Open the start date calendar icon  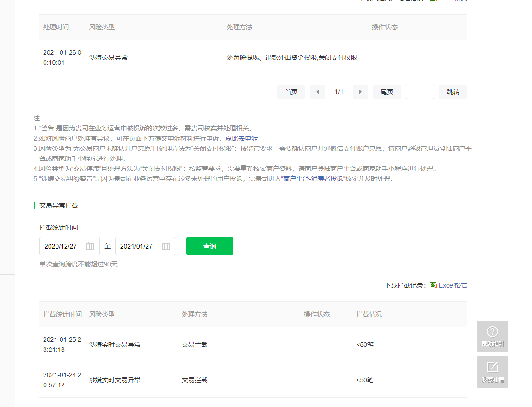(90, 246)
